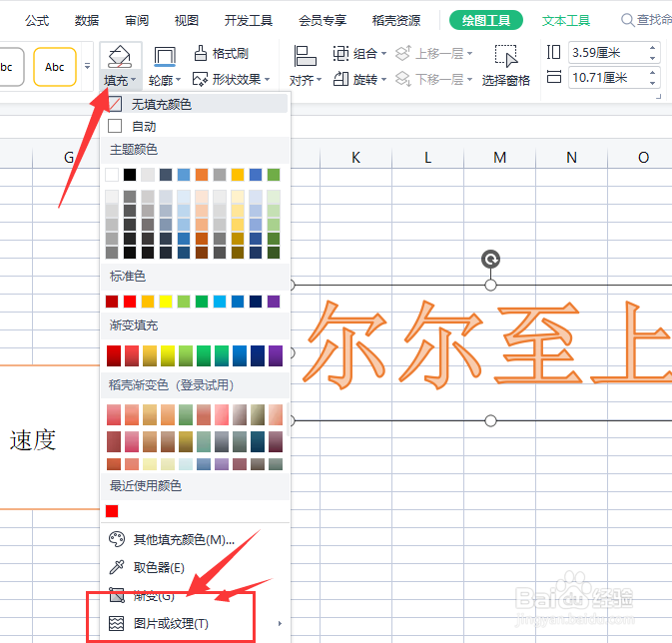Image resolution: width=672 pixels, height=643 pixels.
Task: Click the search magnifier icon
Action: coord(627,20)
